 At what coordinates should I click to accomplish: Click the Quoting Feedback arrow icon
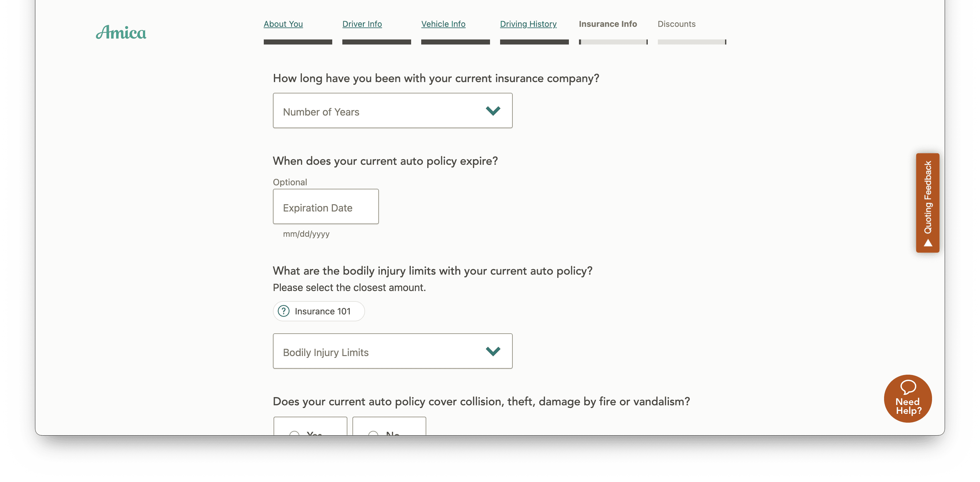coord(928,243)
